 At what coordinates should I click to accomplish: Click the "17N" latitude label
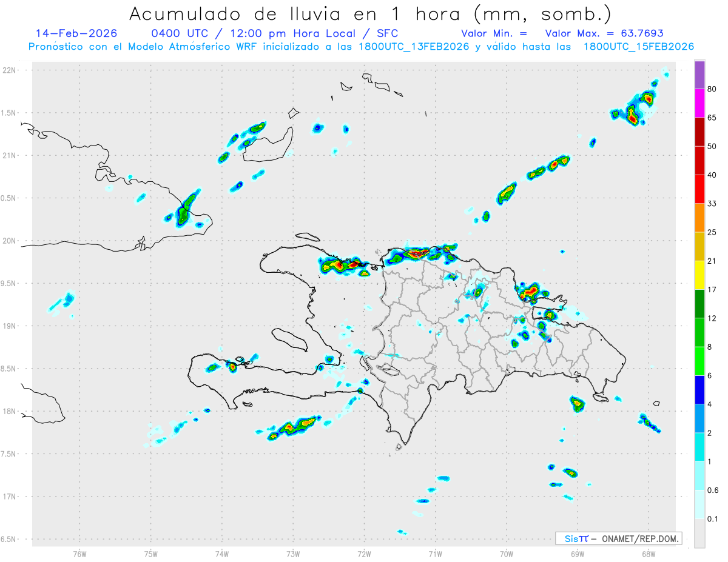coord(8,497)
